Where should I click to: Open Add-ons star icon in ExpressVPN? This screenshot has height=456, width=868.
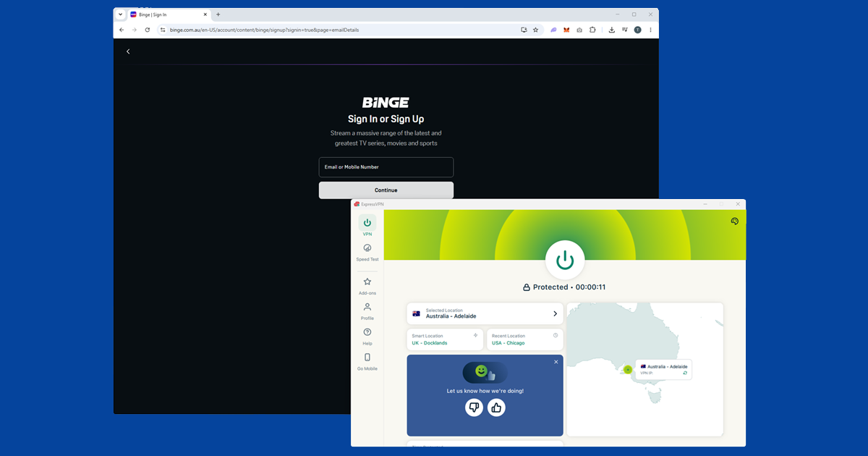[367, 282]
